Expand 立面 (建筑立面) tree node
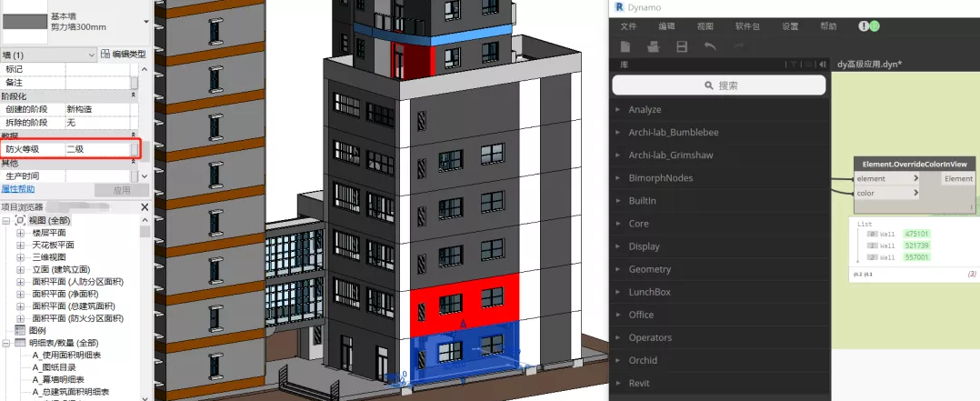Screen dimensions: 980x401 pyautogui.click(x=21, y=269)
